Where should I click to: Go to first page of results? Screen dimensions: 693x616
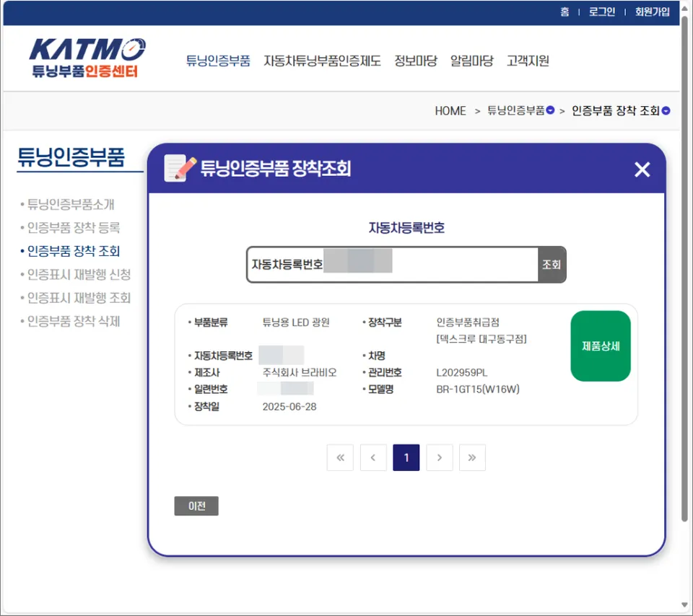[340, 457]
